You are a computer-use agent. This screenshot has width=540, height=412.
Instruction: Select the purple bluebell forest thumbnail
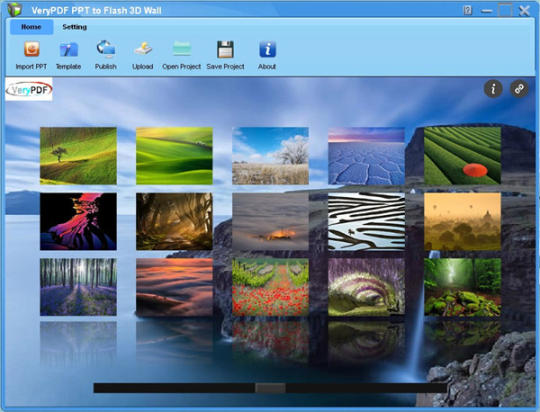[78, 287]
